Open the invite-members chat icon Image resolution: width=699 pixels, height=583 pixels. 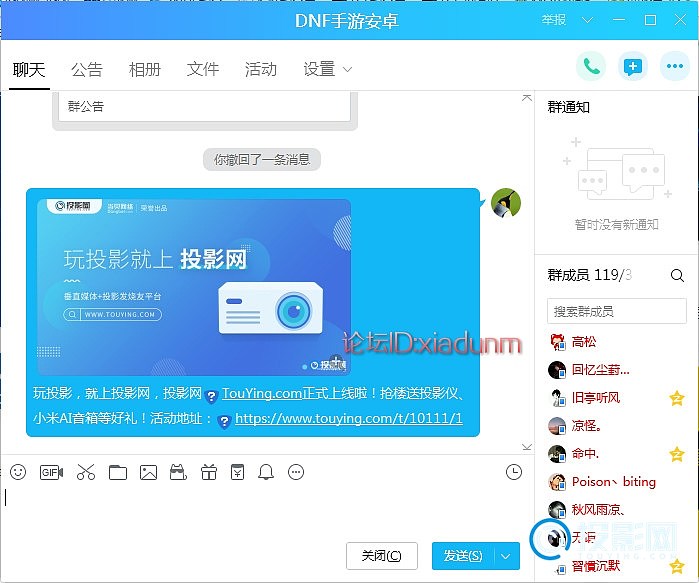click(633, 67)
